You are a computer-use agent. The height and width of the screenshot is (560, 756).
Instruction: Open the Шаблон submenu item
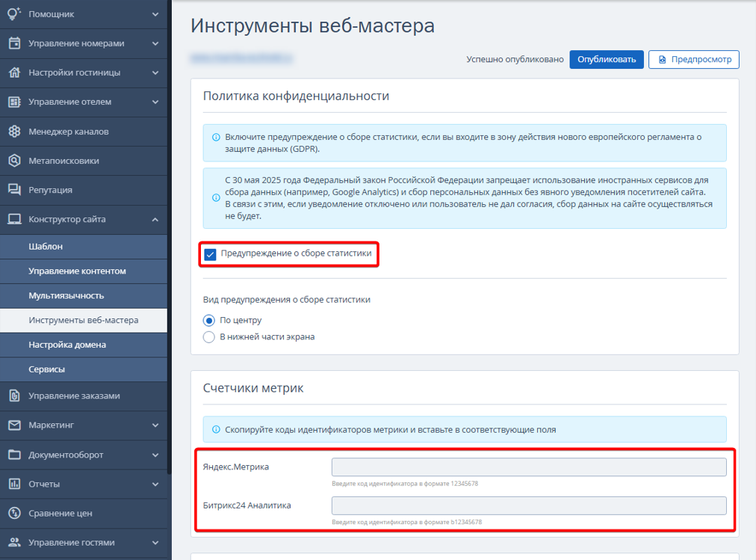(84, 247)
